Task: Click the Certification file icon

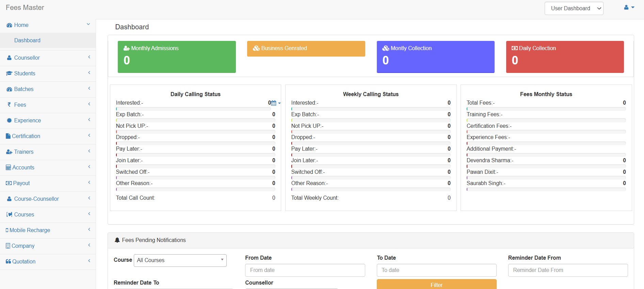Action: [x=8, y=136]
